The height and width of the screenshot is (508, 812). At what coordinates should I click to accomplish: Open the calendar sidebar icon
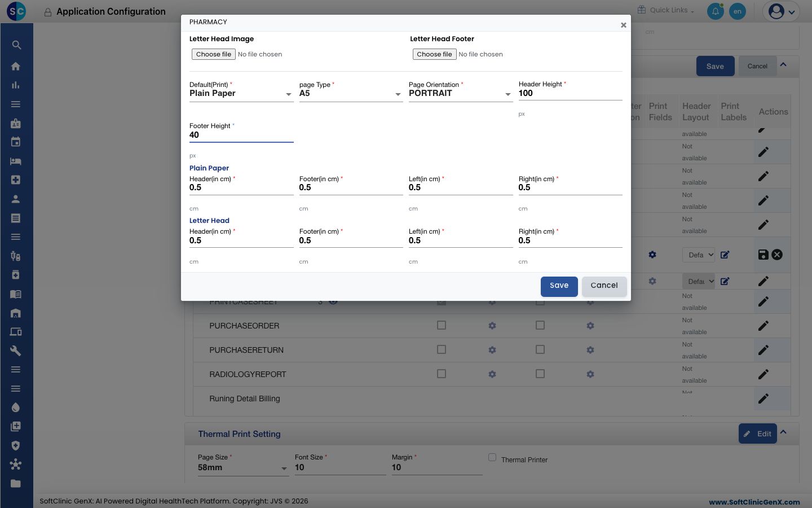(16, 142)
